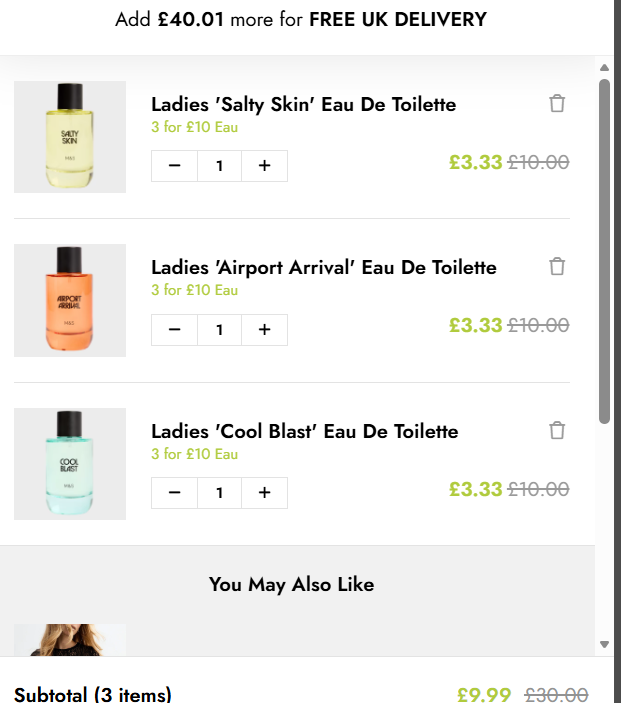Delete Salty Skin item with trash icon
The width and height of the screenshot is (621, 703).
(x=557, y=103)
